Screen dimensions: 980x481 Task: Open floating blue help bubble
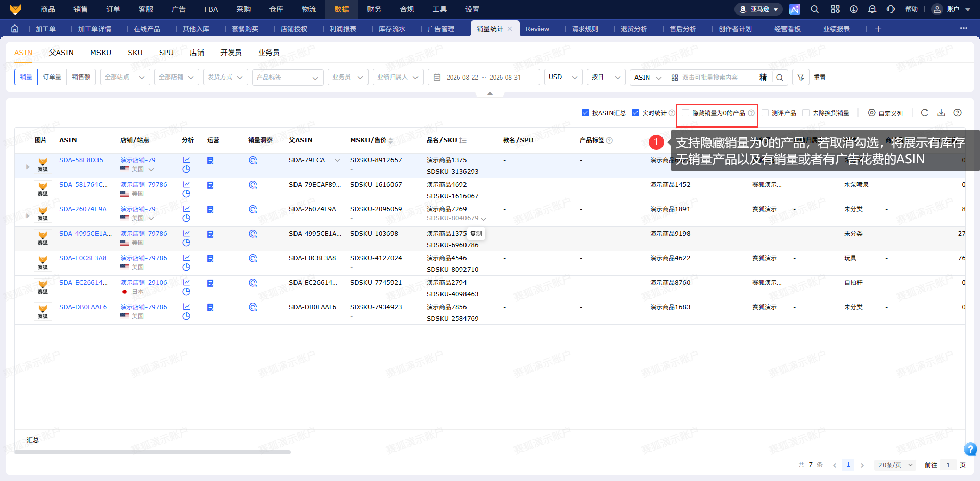click(970, 449)
